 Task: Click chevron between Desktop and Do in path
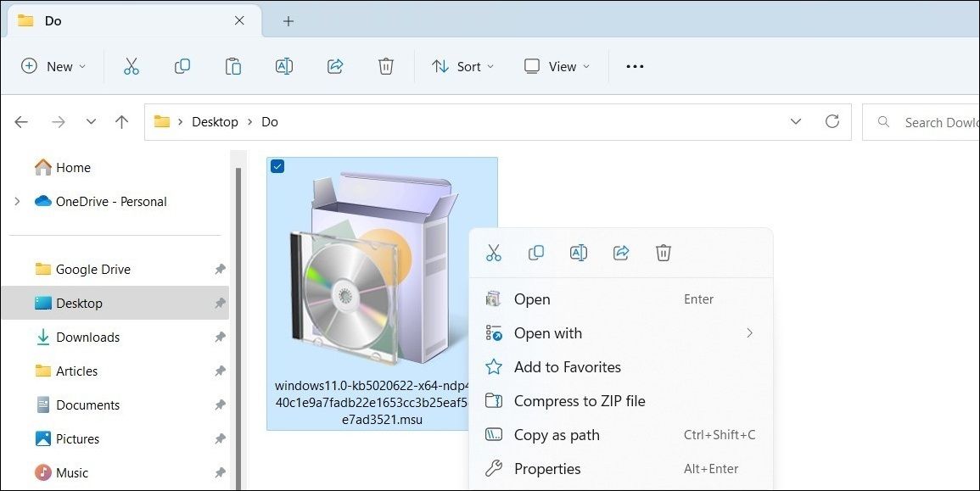point(249,122)
